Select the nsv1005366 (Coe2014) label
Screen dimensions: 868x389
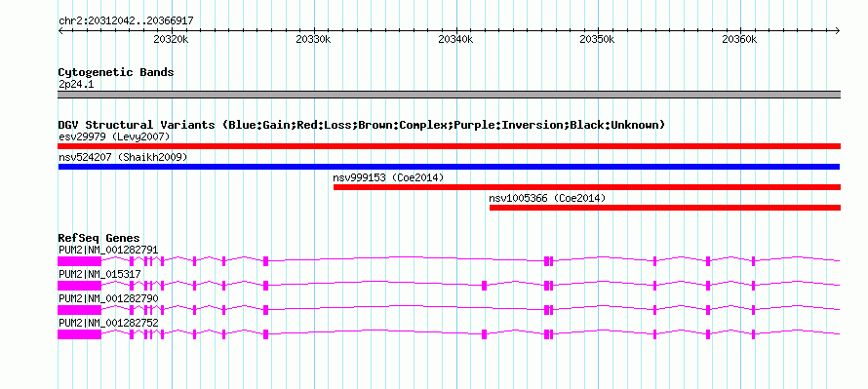click(547, 198)
